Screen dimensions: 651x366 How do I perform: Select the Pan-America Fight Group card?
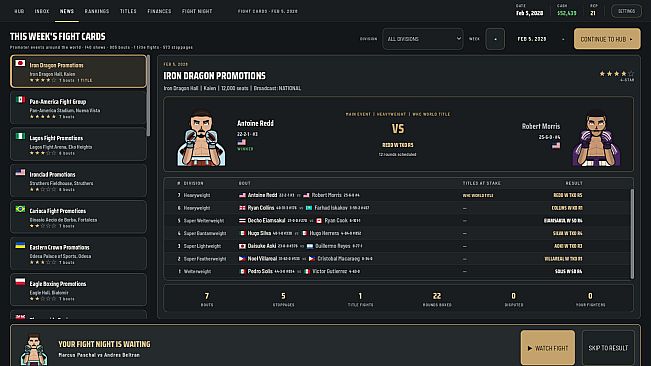pyautogui.click(x=78, y=108)
